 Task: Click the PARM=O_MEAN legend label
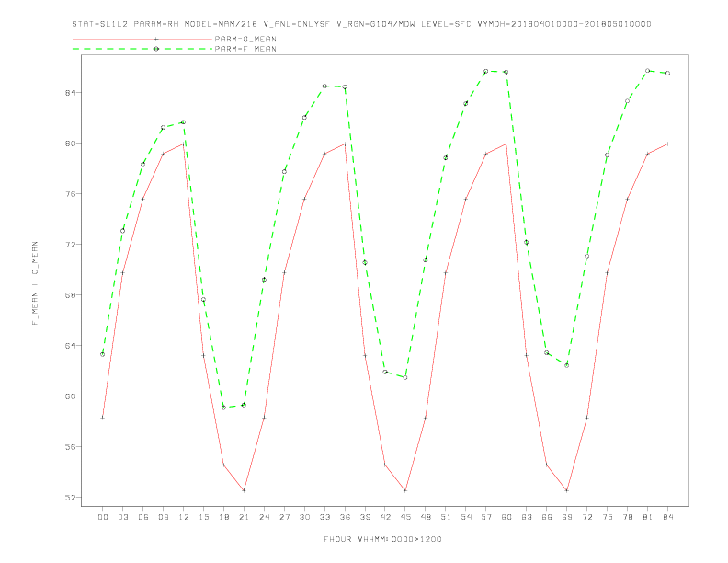click(245, 39)
